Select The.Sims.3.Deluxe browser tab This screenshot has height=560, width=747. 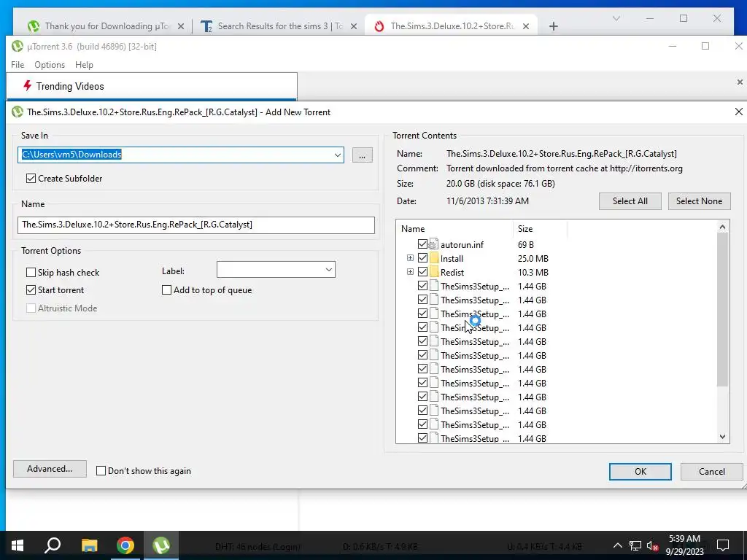452,26
